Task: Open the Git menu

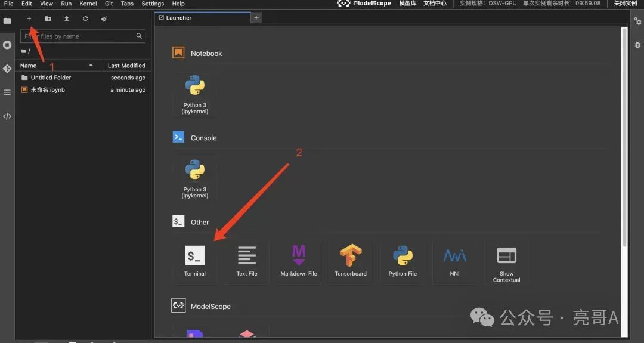Action: [109, 4]
